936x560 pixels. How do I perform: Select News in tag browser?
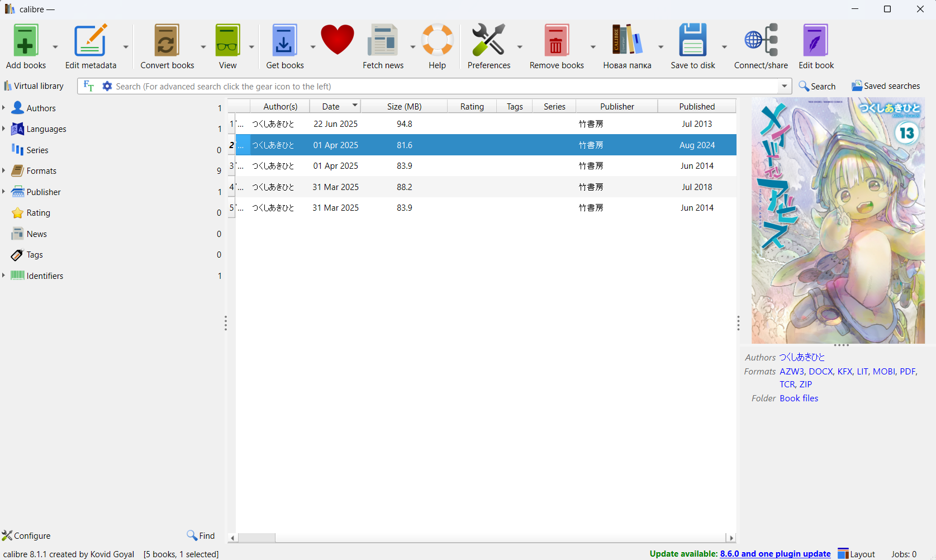36,234
